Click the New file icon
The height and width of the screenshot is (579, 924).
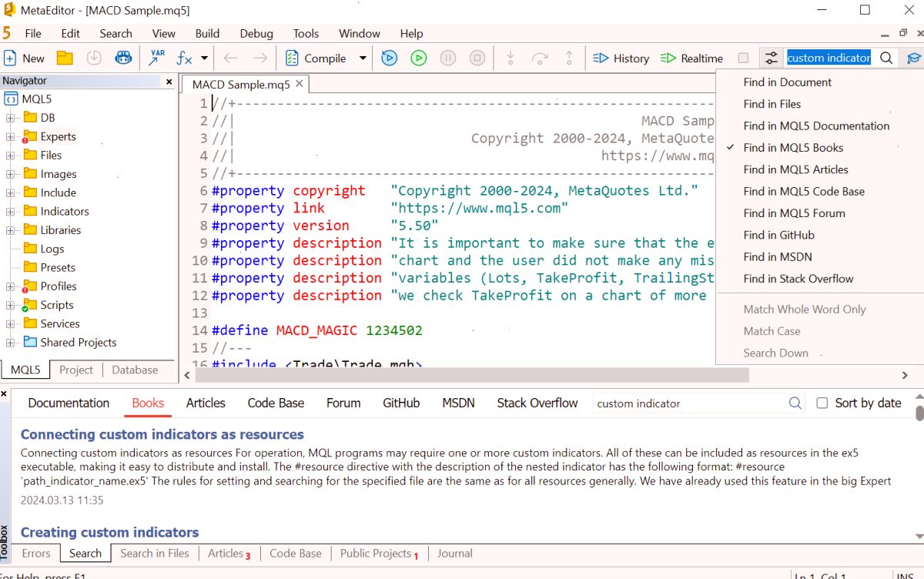[11, 58]
